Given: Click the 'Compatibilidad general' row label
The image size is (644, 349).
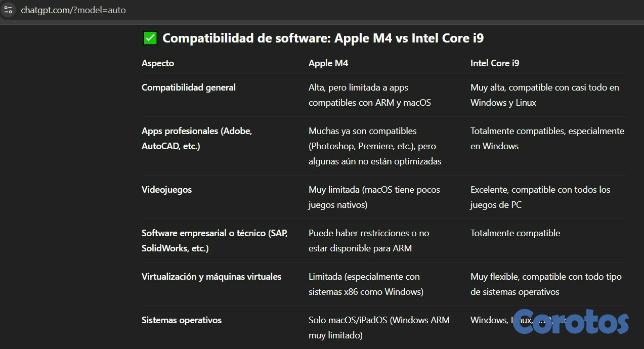Looking at the screenshot, I should (x=189, y=88).
